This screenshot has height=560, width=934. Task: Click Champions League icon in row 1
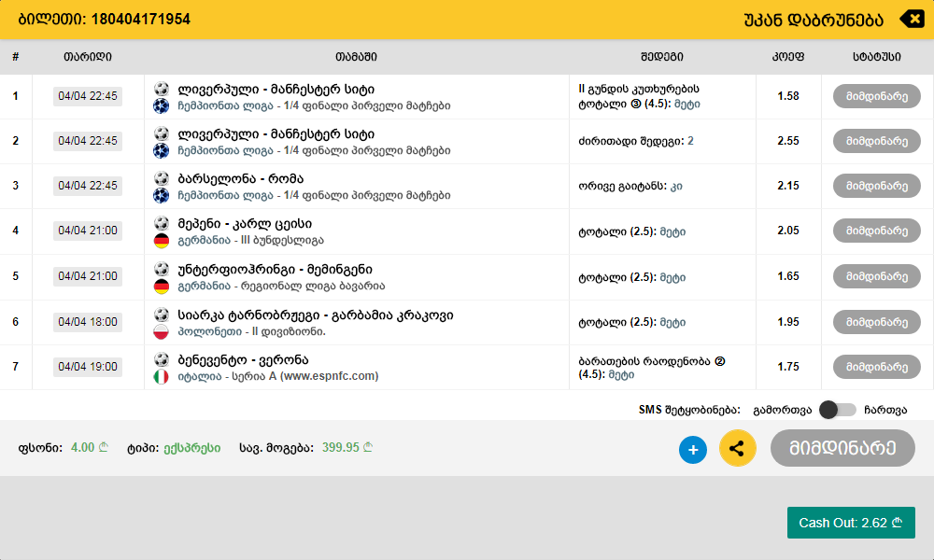pyautogui.click(x=162, y=105)
